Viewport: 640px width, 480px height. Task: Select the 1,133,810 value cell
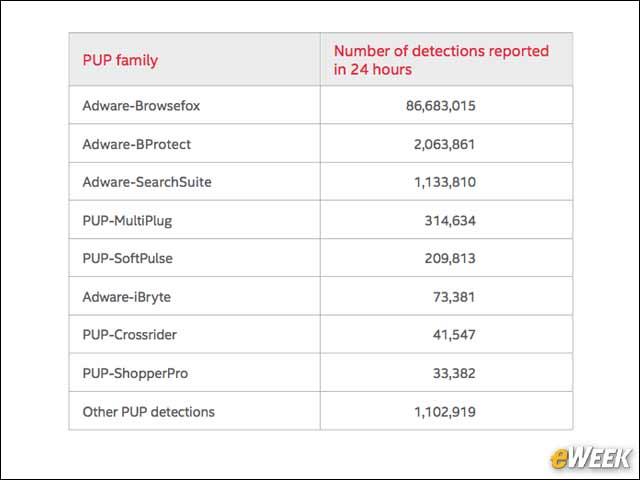pyautogui.click(x=445, y=182)
